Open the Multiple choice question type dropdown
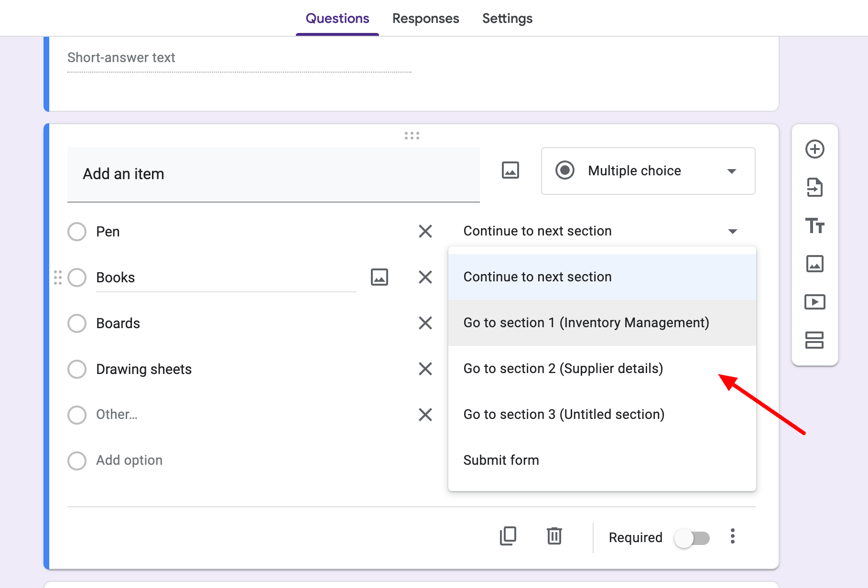868x588 pixels. click(648, 171)
